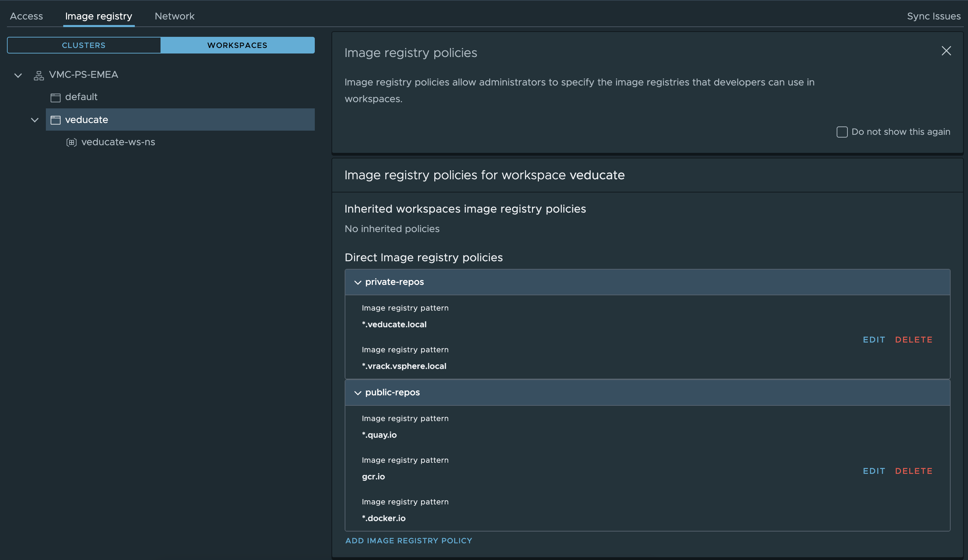
Task: Open the Network tab
Action: pos(174,16)
